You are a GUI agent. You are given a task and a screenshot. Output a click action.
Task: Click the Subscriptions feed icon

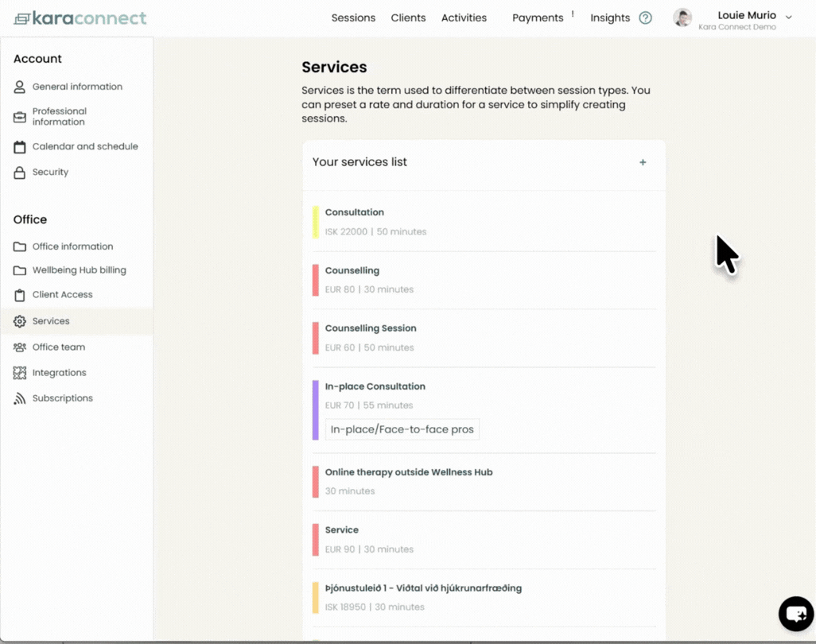tap(19, 398)
